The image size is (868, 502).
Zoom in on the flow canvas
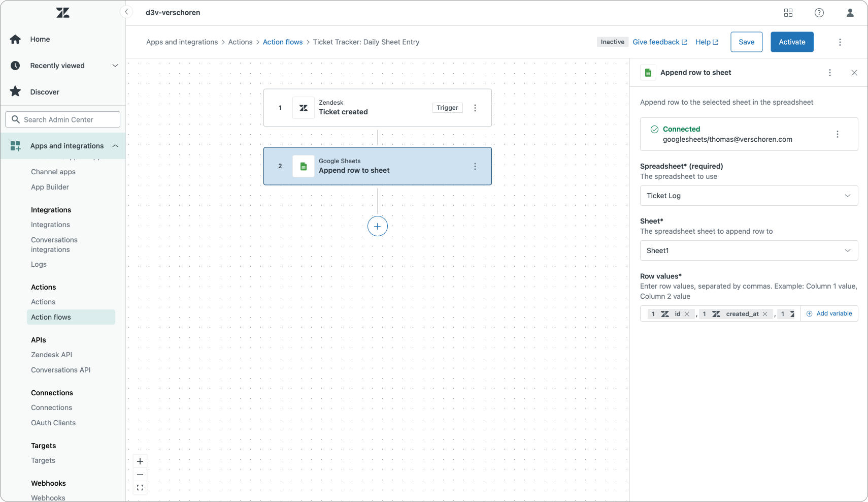pyautogui.click(x=140, y=461)
